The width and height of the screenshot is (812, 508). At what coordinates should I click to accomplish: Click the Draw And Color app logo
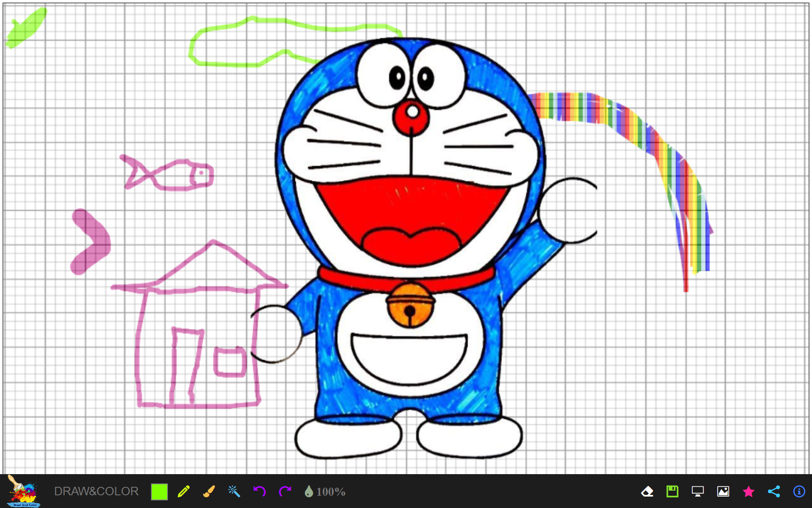pyautogui.click(x=23, y=491)
